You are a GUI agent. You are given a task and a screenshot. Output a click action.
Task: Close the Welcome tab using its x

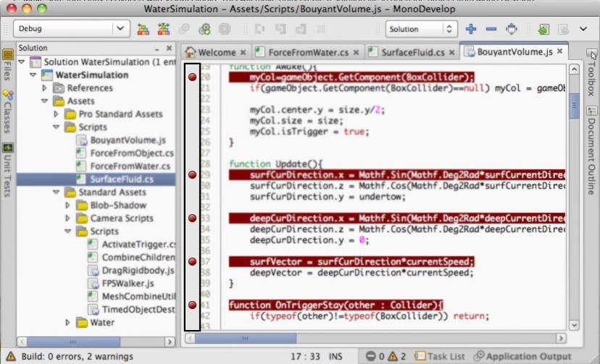pyautogui.click(x=243, y=52)
